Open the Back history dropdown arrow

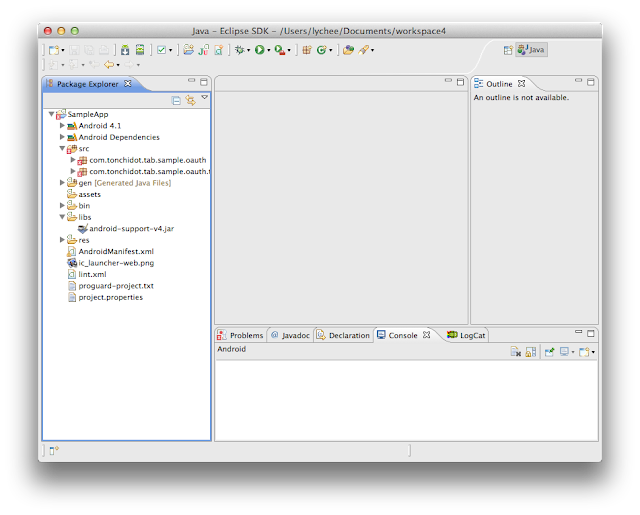118,65
